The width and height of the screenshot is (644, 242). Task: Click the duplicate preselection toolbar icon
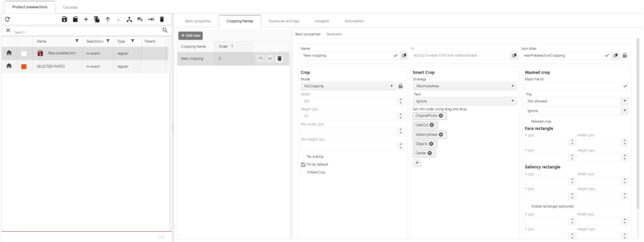(97, 19)
